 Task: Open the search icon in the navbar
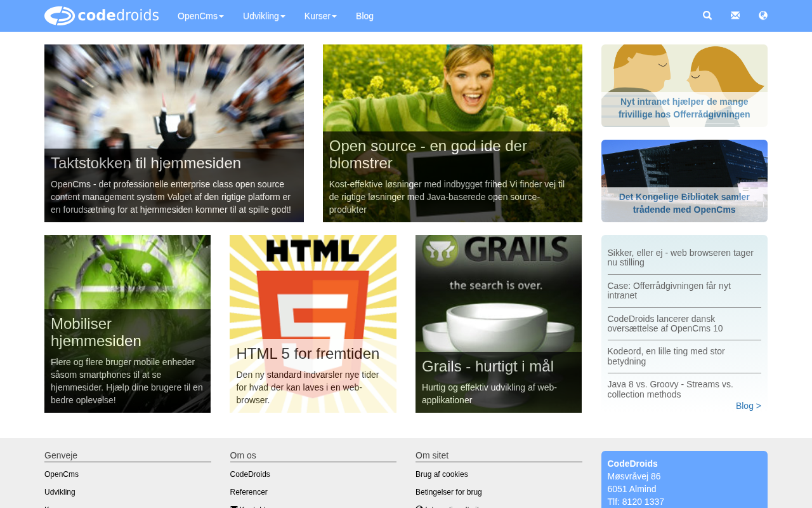pyautogui.click(x=707, y=16)
